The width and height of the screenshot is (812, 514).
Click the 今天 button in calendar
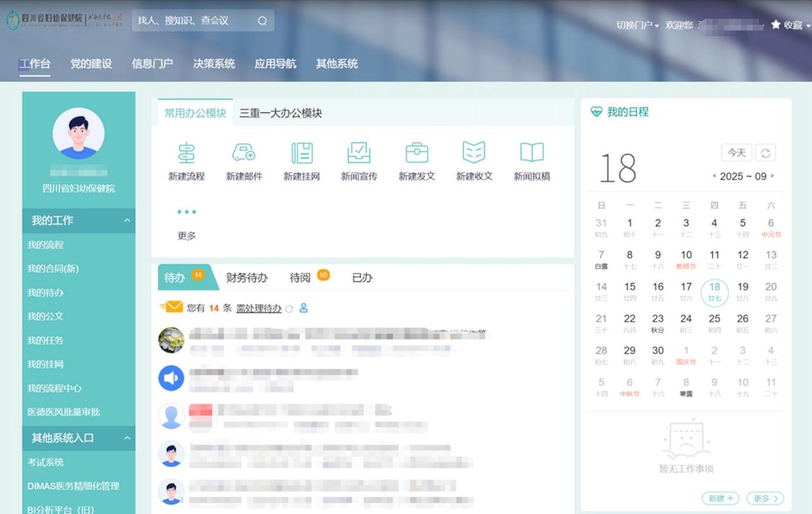[x=736, y=153]
